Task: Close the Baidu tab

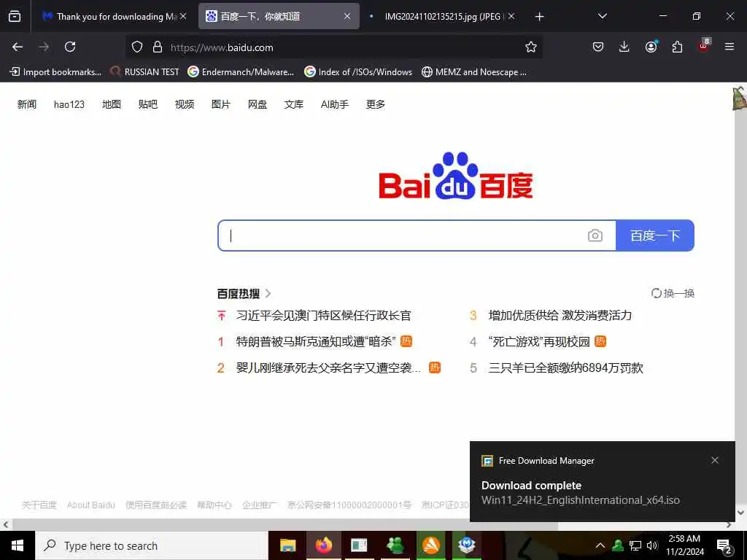Action: [x=347, y=16]
